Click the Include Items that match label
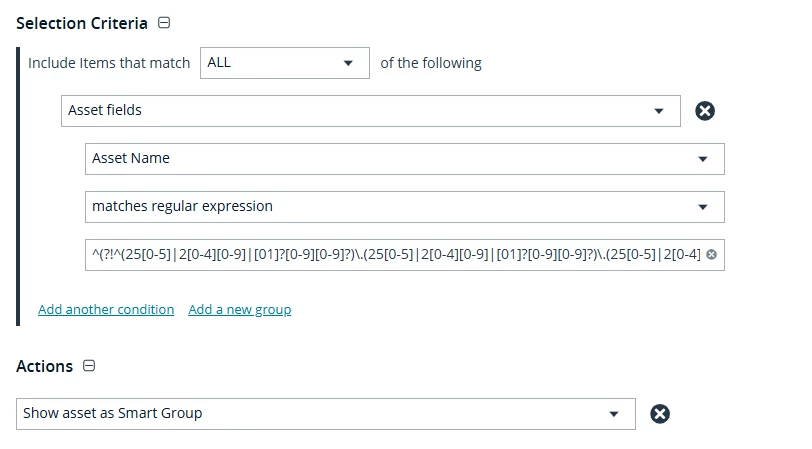This screenshot has width=812, height=449. coord(109,63)
